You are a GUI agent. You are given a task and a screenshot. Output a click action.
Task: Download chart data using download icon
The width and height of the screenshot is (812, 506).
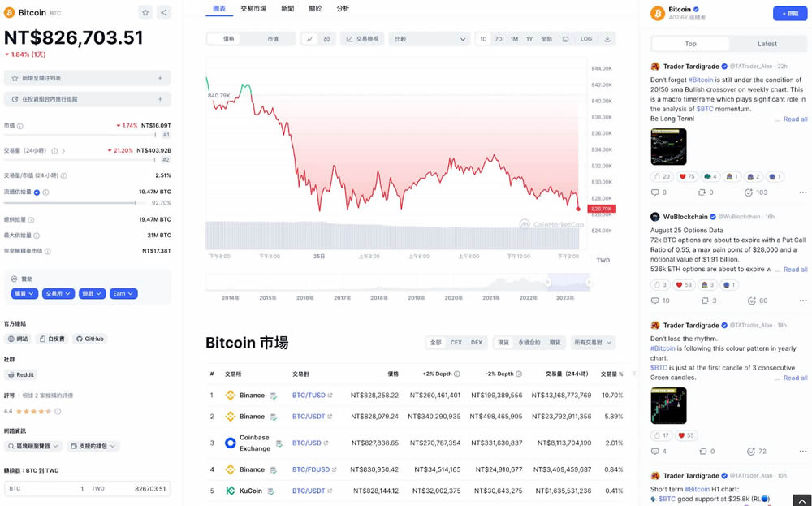pos(607,39)
